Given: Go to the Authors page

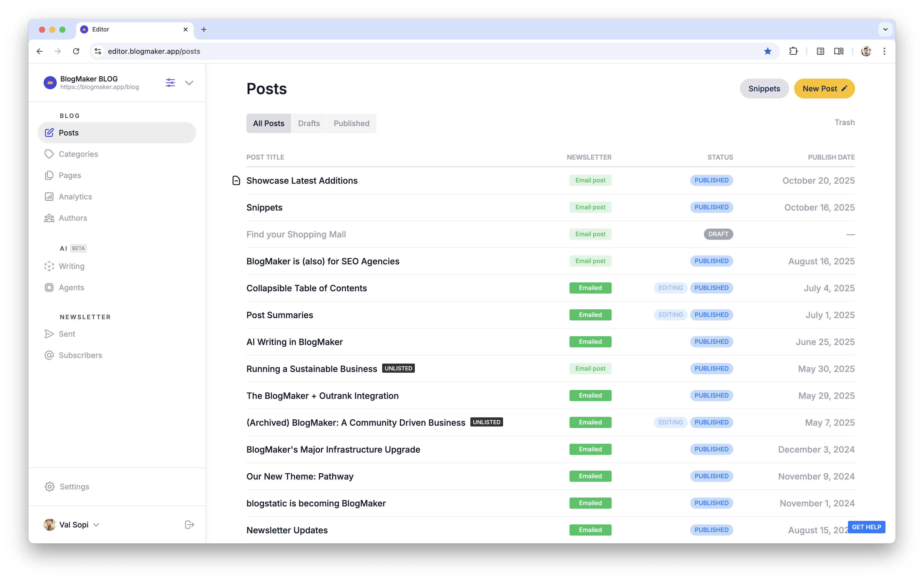Looking at the screenshot, I should pos(73,218).
